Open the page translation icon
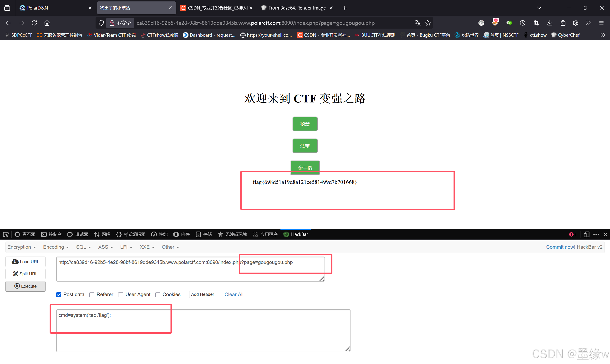Screen dimensions: 610x364 [x=417, y=23]
